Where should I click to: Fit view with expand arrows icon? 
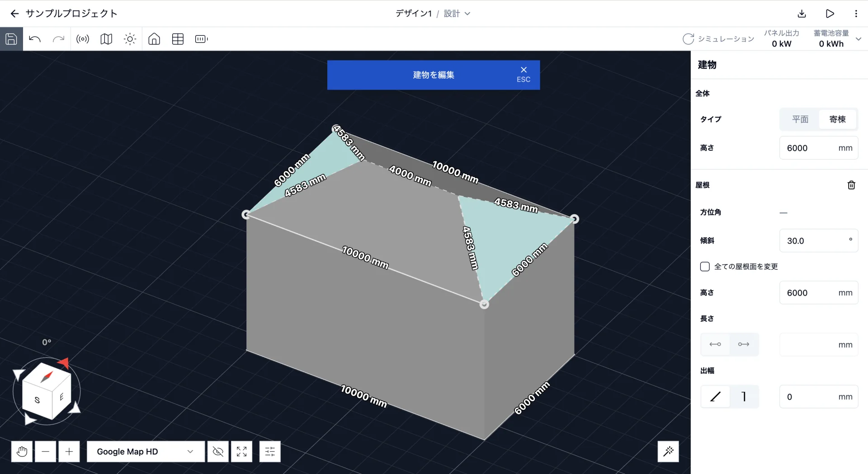tap(241, 451)
